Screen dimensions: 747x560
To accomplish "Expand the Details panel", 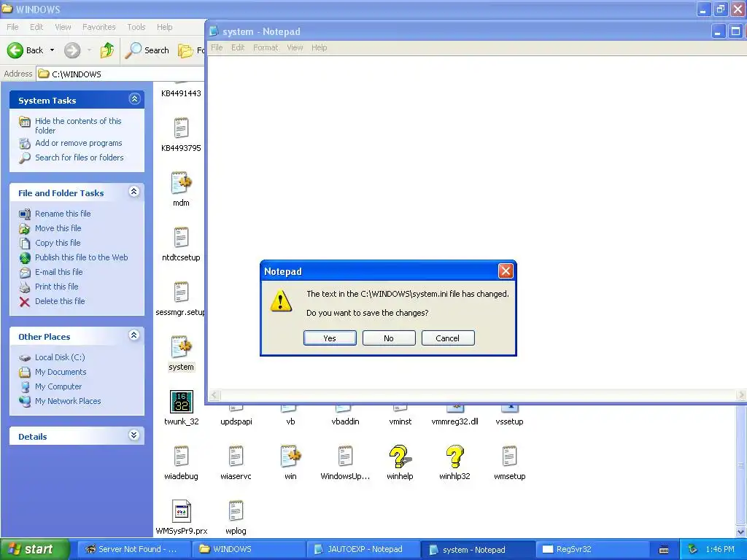I will [134, 435].
